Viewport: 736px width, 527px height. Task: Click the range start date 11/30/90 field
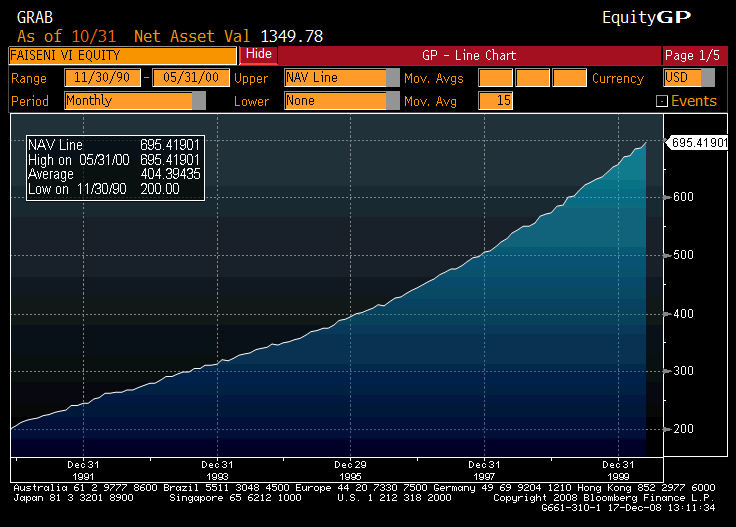(102, 78)
